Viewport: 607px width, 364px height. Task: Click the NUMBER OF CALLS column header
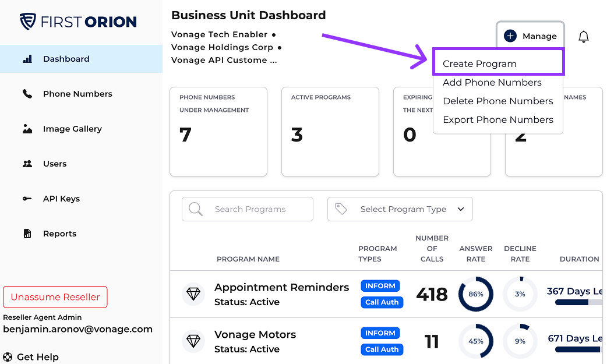(432, 249)
